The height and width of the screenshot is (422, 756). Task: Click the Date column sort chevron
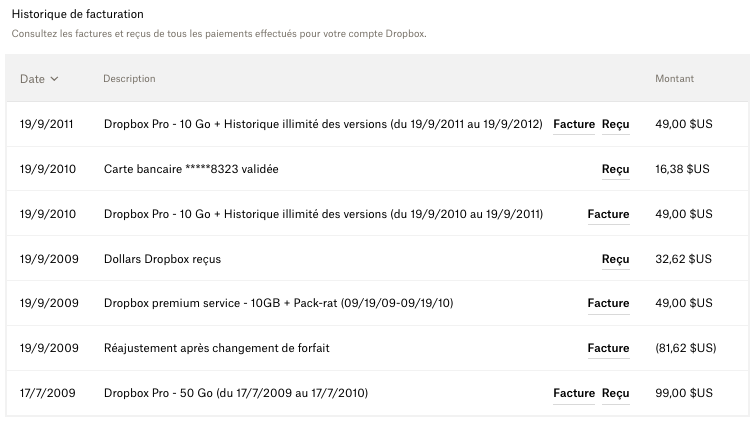coord(54,79)
